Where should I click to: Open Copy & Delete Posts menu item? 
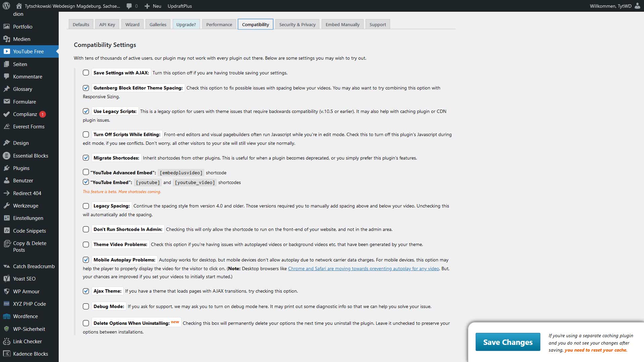tap(29, 246)
